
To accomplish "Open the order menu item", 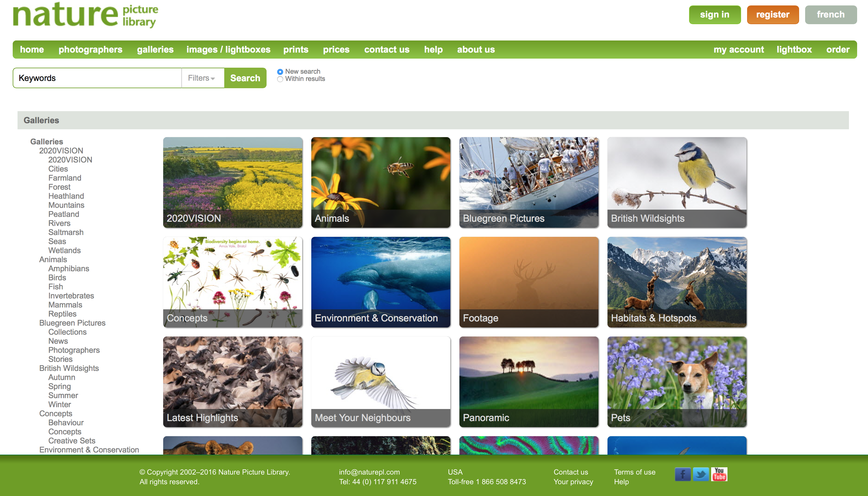I will click(x=838, y=50).
